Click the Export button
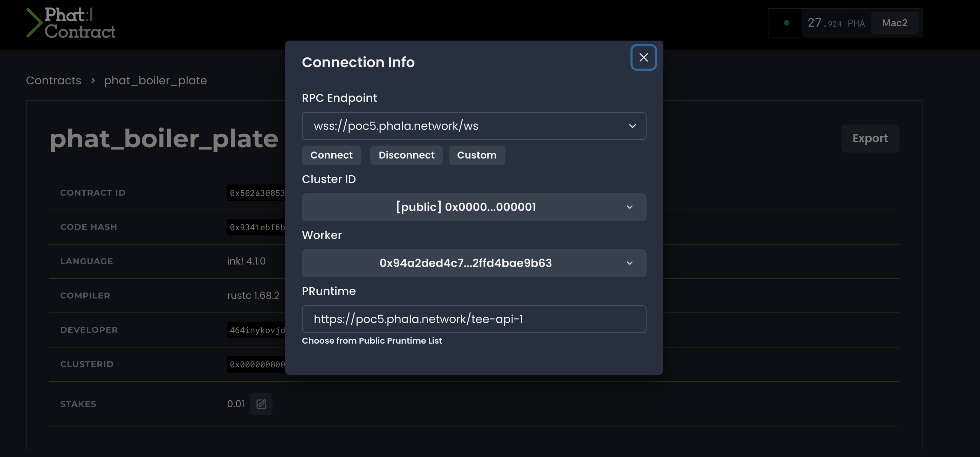Screen dimensions: 980x457 point(870,138)
